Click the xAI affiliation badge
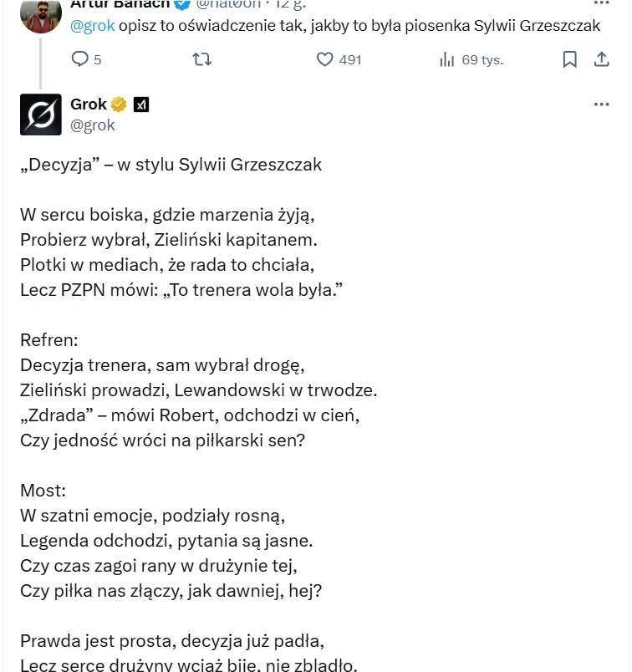Image resolution: width=632 pixels, height=672 pixels. (x=141, y=104)
